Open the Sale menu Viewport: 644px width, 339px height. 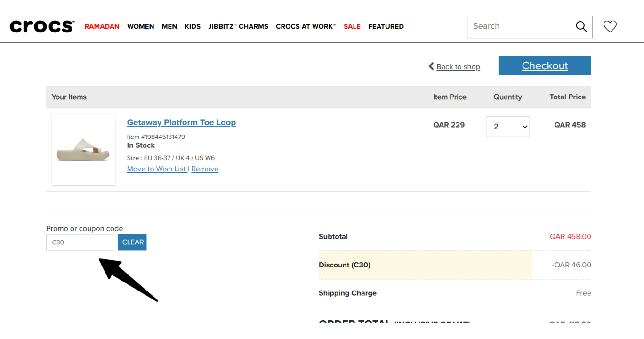pyautogui.click(x=352, y=26)
